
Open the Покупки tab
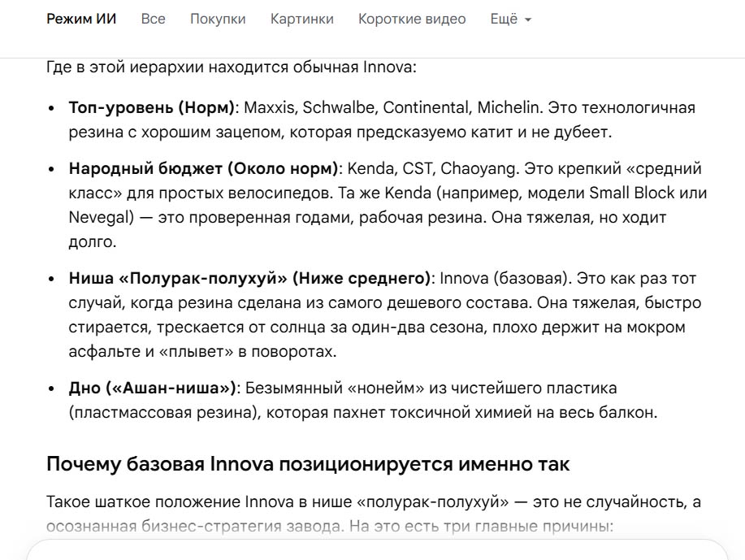click(218, 19)
